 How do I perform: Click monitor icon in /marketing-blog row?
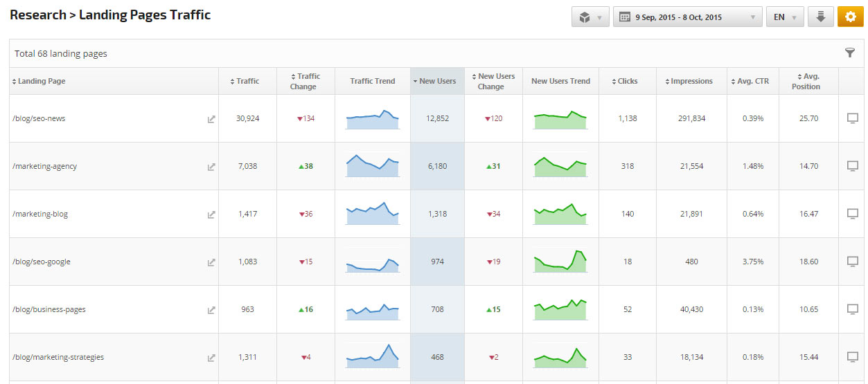[x=853, y=214]
